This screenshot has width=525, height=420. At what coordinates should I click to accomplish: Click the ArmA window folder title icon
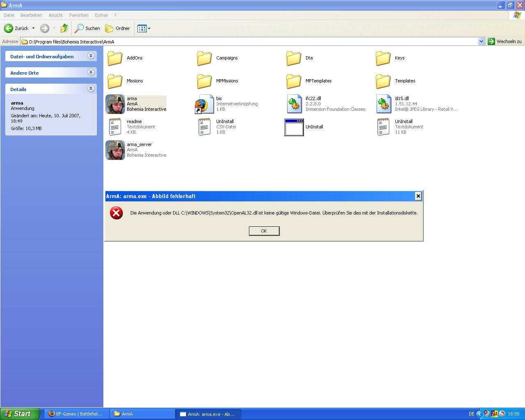click(x=4, y=5)
